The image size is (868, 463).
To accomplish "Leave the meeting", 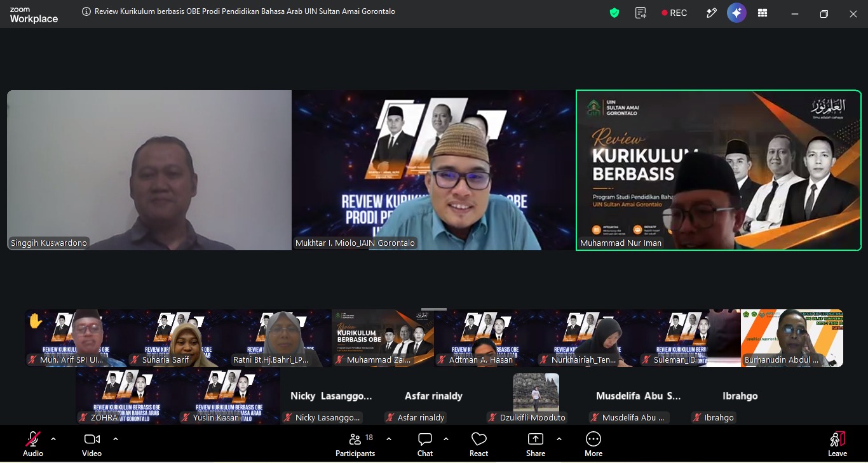I will click(837, 444).
